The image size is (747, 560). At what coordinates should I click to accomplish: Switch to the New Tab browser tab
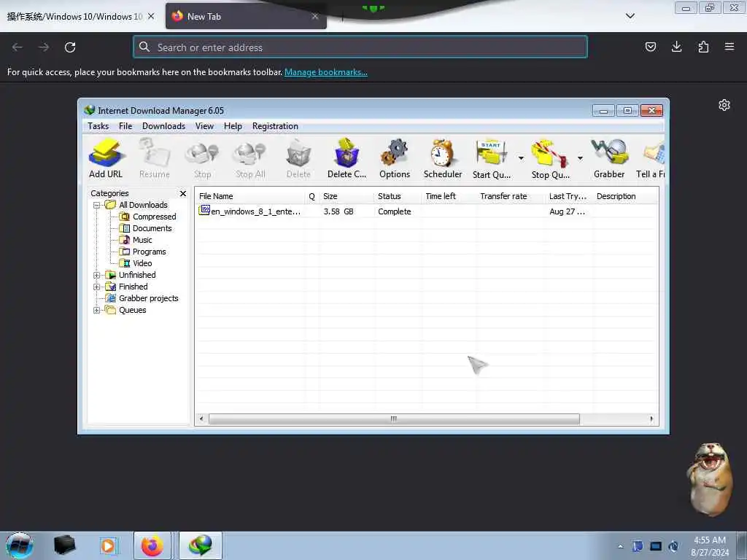(x=246, y=16)
